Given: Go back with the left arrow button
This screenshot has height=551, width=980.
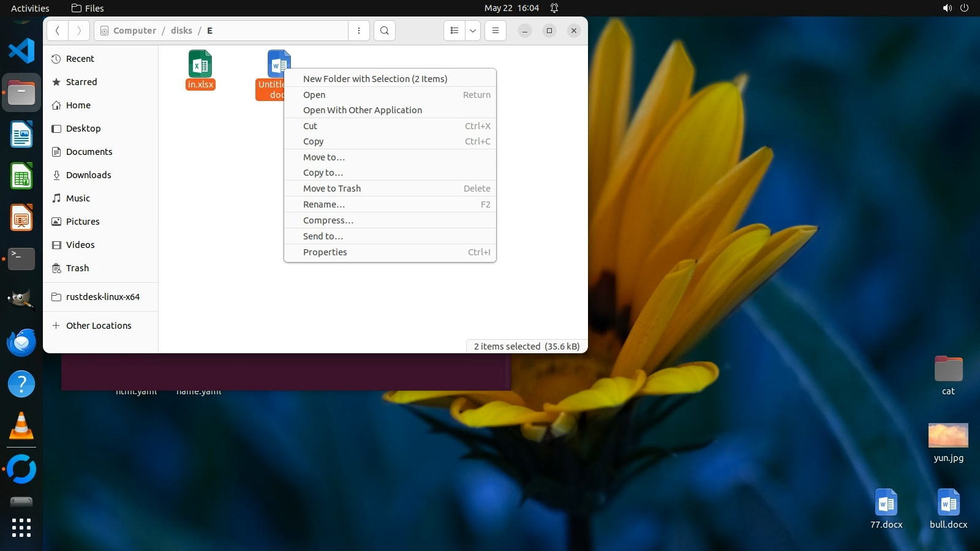Looking at the screenshot, I should pos(58,31).
